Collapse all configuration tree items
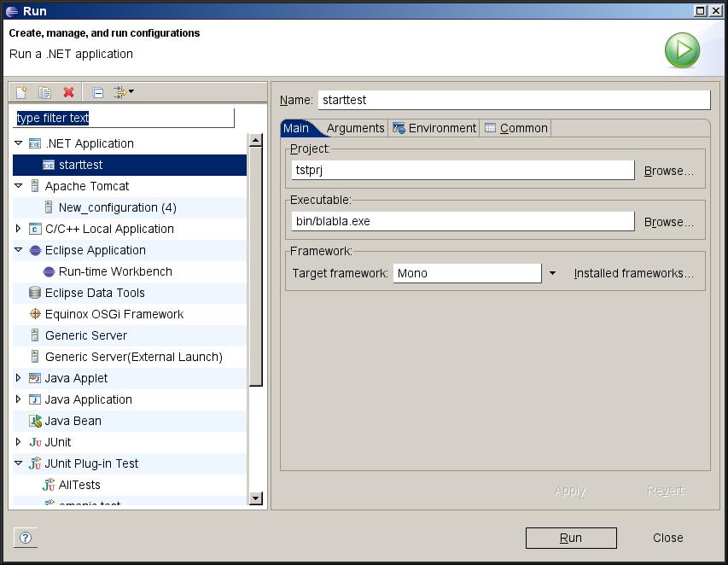 coord(98,92)
